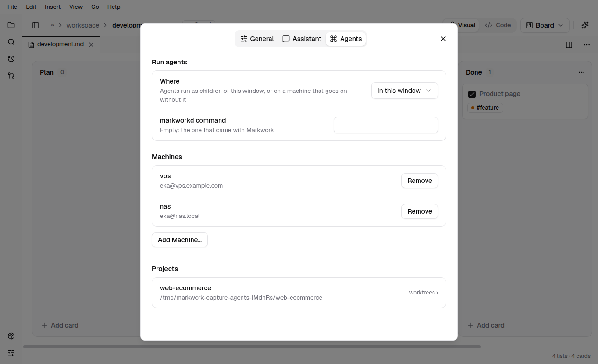Screen dimensions: 598x364
Task: Open the settings sliders icon at bottom-left
Action: point(11,353)
